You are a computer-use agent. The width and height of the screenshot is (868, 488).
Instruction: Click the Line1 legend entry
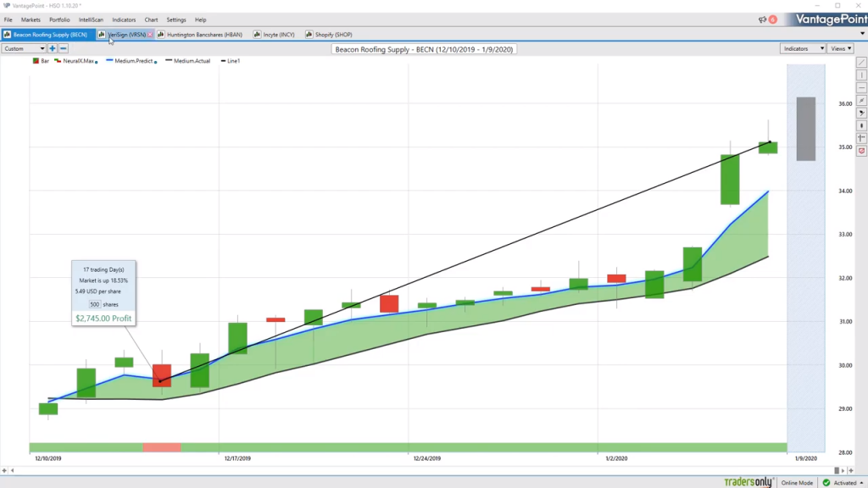[231, 61]
